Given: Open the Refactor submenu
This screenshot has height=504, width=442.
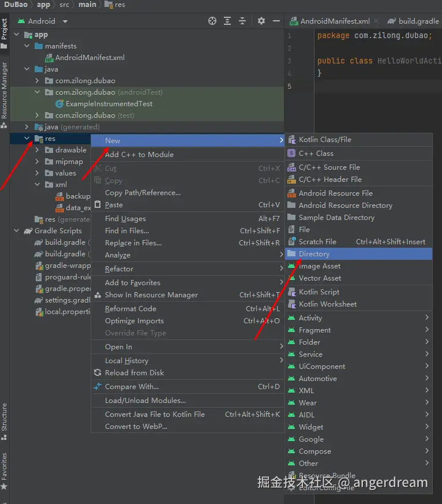Looking at the screenshot, I should (188, 269).
